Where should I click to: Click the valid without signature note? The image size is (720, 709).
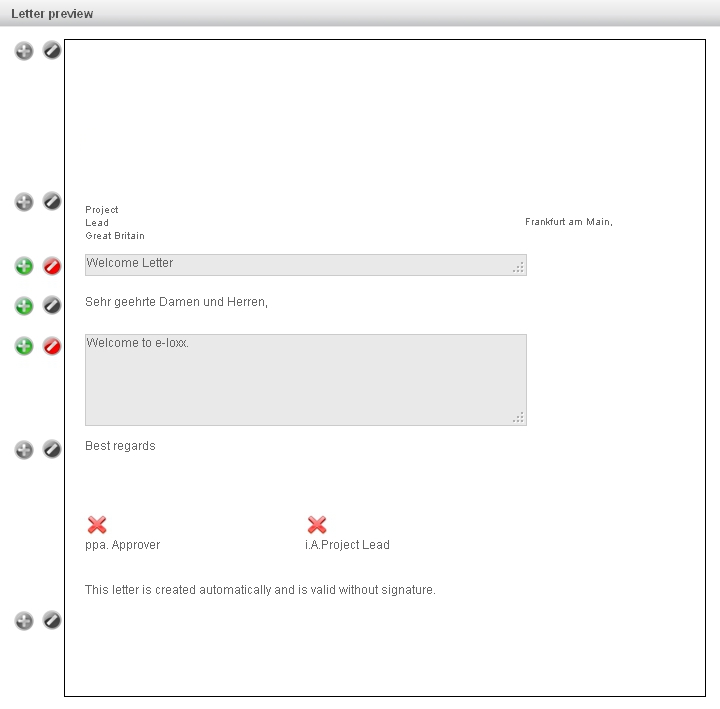tap(260, 590)
